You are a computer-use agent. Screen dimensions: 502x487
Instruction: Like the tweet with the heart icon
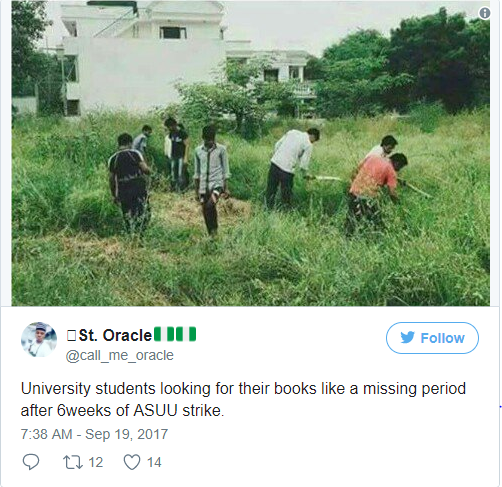[132, 462]
